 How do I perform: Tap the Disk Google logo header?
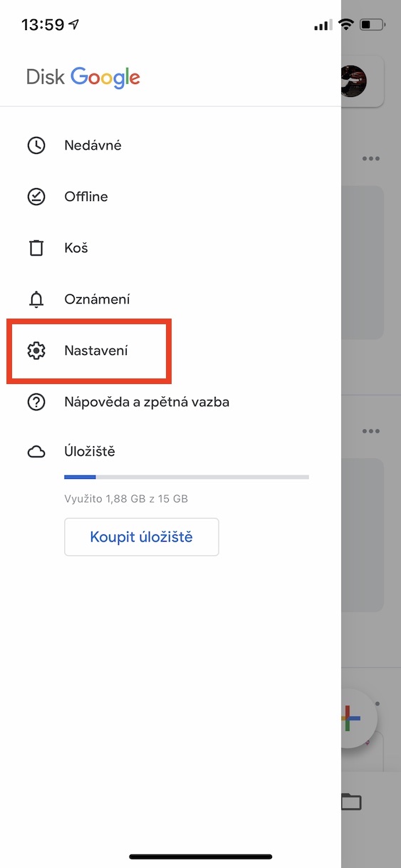pos(83,77)
